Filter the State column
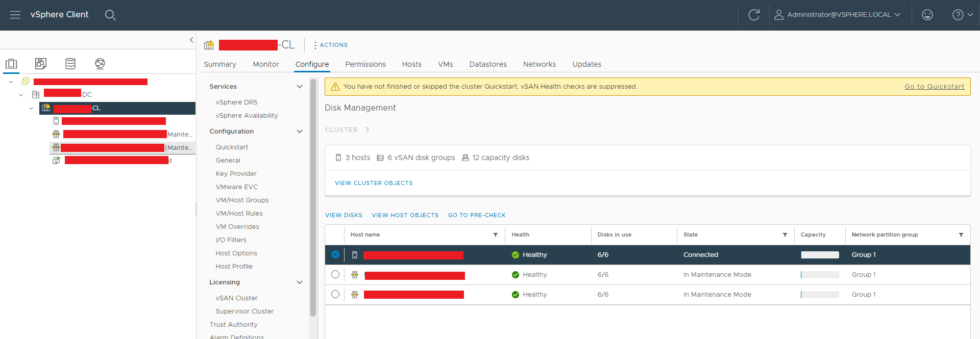980x339 pixels. pyautogui.click(x=785, y=235)
